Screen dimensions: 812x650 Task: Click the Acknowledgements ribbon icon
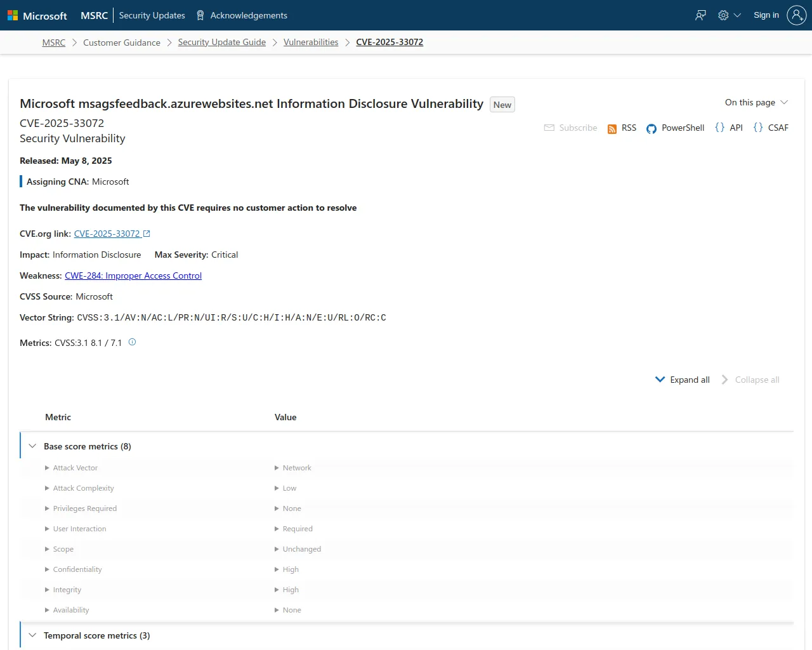pyautogui.click(x=200, y=15)
